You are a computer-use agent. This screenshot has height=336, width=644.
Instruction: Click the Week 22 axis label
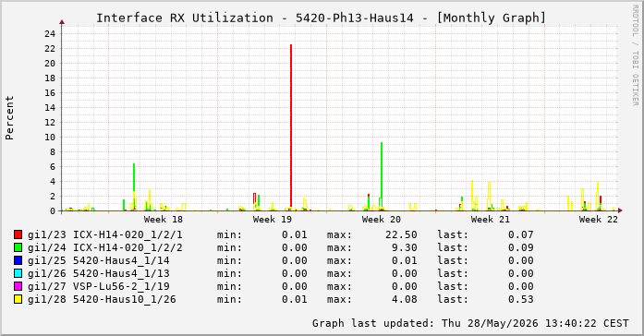[x=599, y=220]
